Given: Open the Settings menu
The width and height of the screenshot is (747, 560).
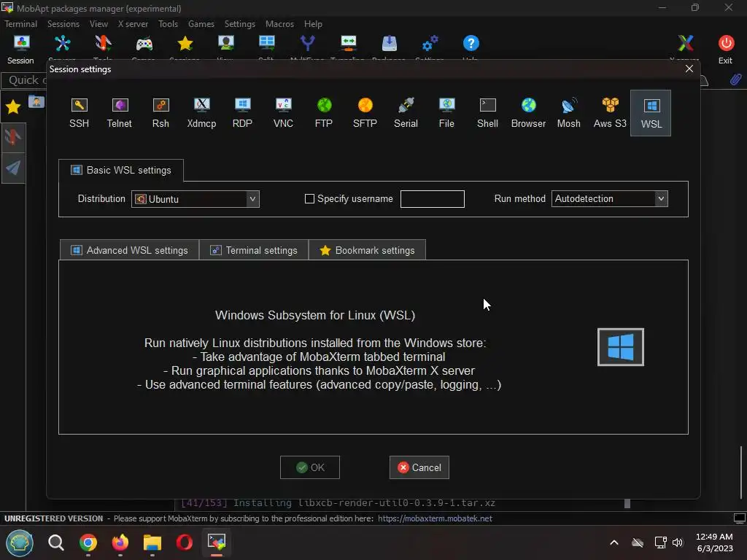Looking at the screenshot, I should point(239,24).
